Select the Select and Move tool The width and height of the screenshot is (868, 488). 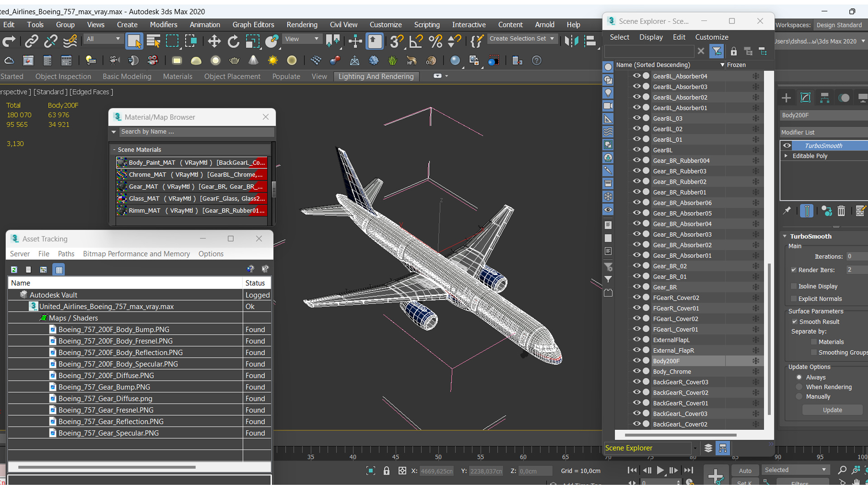pyautogui.click(x=214, y=41)
